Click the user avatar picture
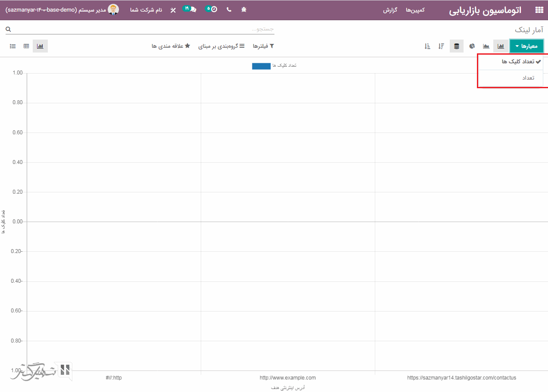 pos(114,9)
